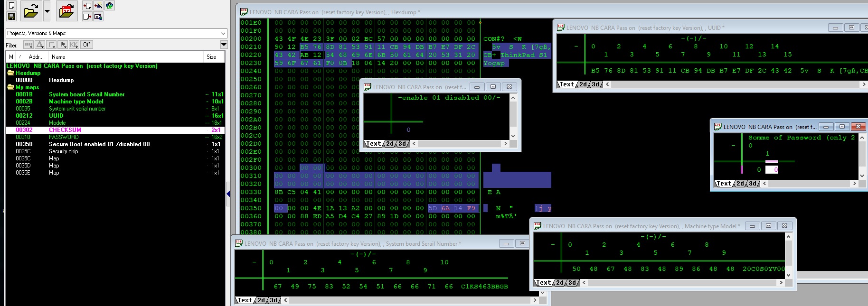Open the info filter dropdown
This screenshot has width=868, height=306.
click(x=51, y=45)
